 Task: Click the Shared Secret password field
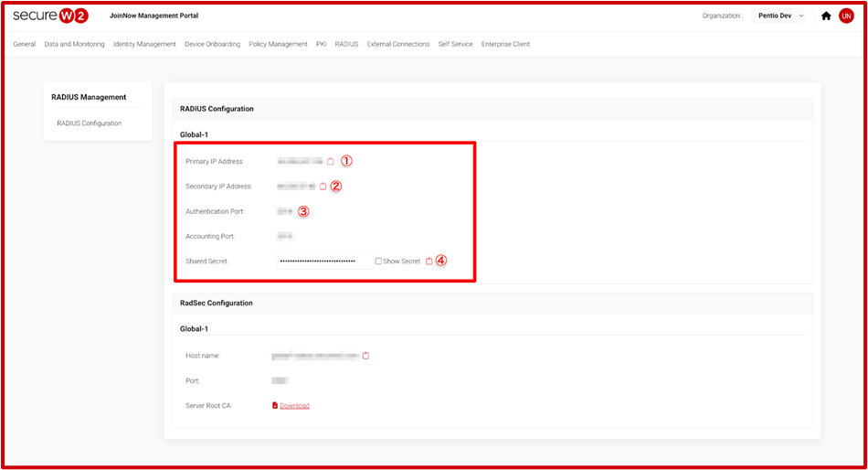(323, 261)
